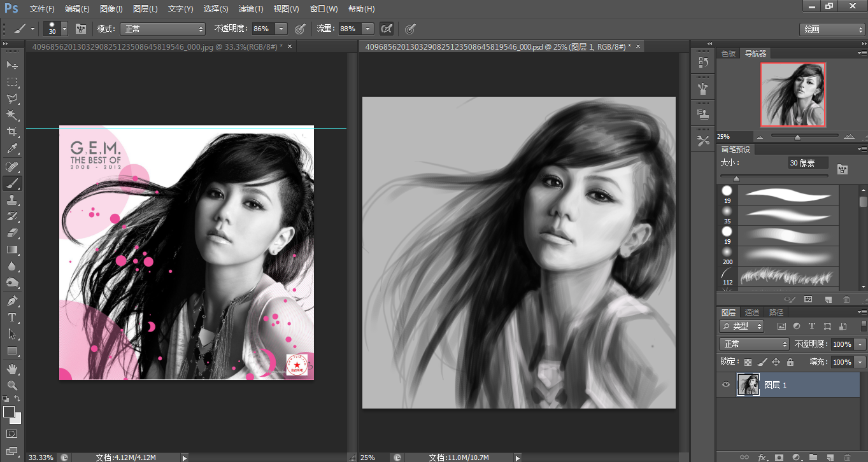
Task: Open the layer 填充 dropdown arrow
Action: pyautogui.click(x=860, y=362)
